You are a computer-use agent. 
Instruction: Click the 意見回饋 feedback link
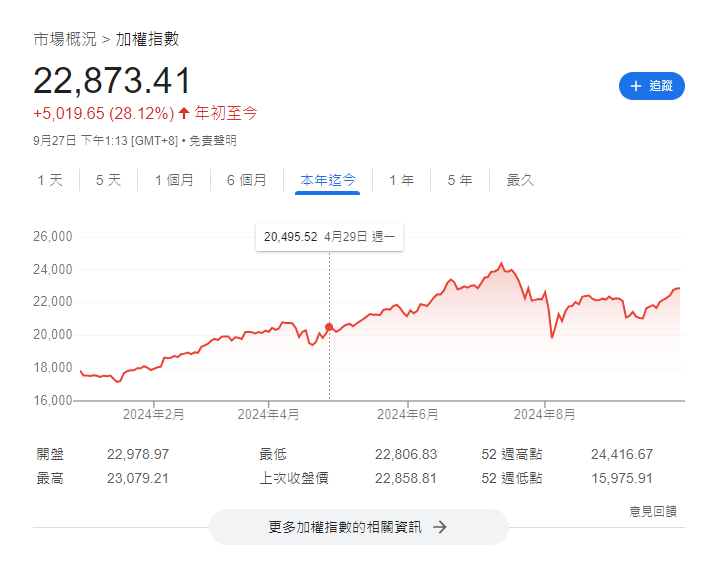tap(653, 511)
